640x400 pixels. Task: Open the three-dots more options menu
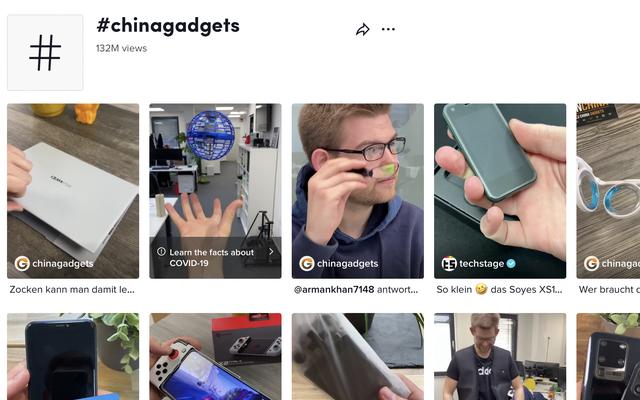388,29
